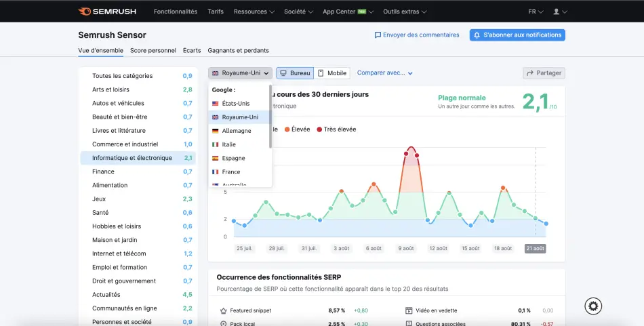Switch device view to Bureau
644x326 pixels.
(295, 73)
